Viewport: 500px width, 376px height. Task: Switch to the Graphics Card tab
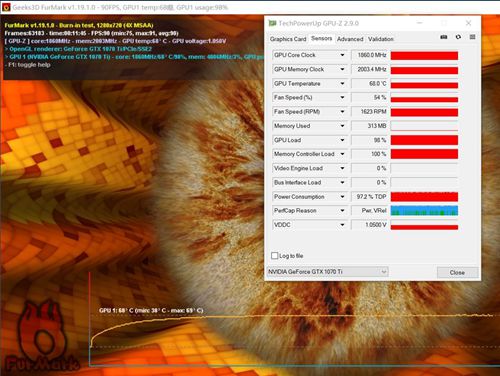tap(288, 39)
